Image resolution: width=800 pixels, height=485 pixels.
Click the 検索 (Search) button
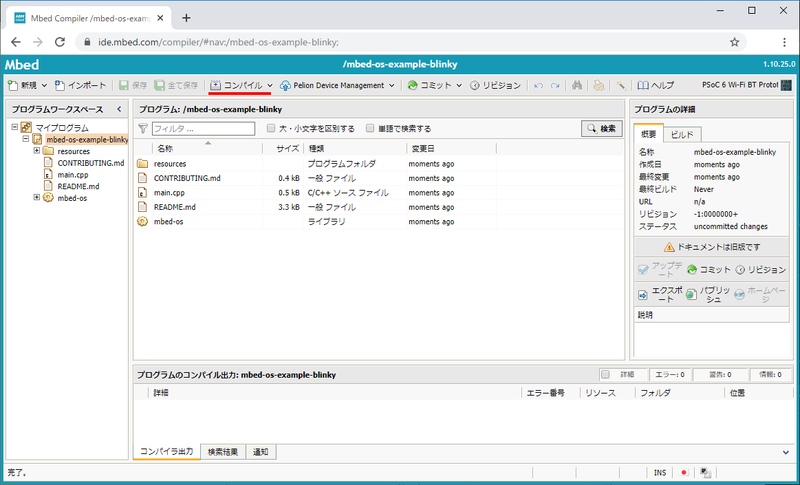point(602,129)
